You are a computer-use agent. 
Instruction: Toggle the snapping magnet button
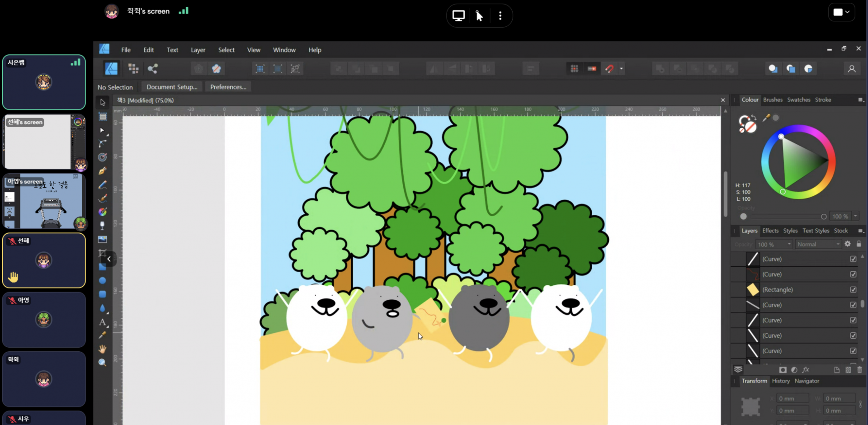click(609, 69)
